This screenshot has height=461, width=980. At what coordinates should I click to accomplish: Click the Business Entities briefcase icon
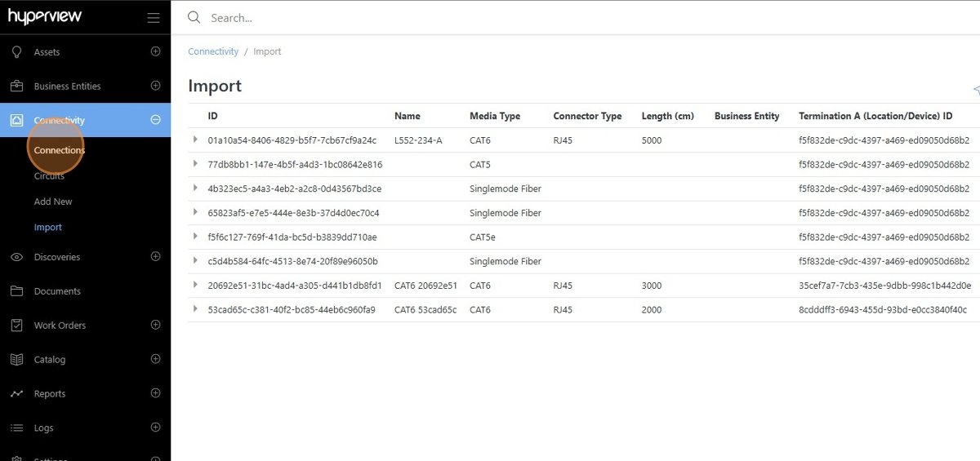click(x=16, y=86)
